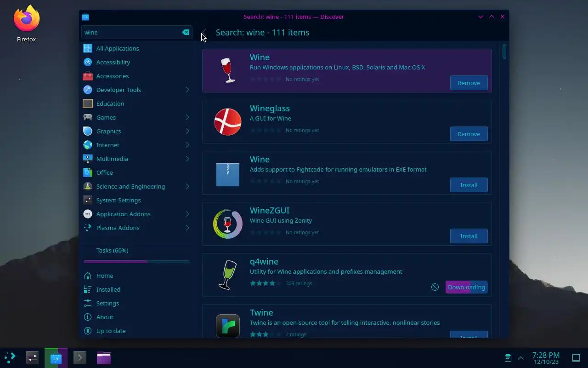The image size is (588, 368).
Task: Click the q4wine 309 ratings stars
Action: pos(265,283)
